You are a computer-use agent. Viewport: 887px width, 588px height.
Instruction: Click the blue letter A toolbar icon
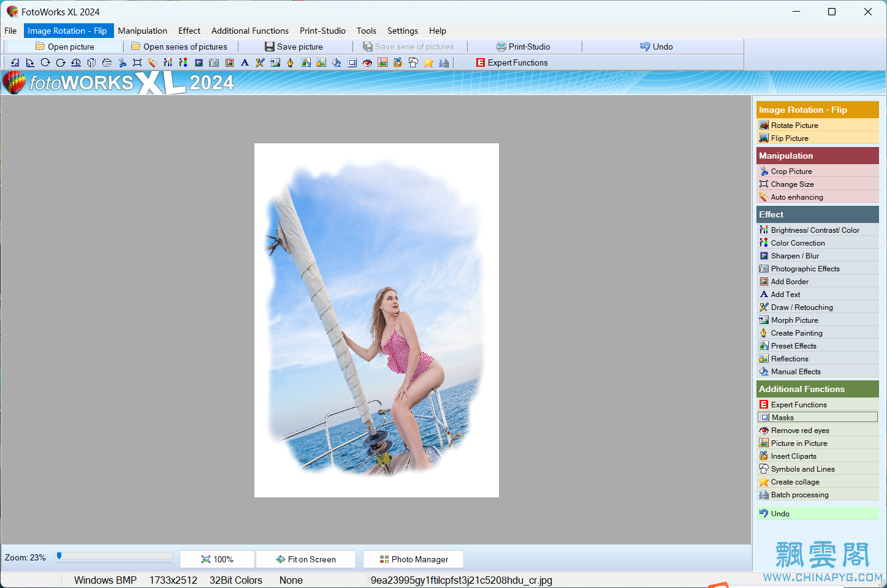(x=245, y=62)
